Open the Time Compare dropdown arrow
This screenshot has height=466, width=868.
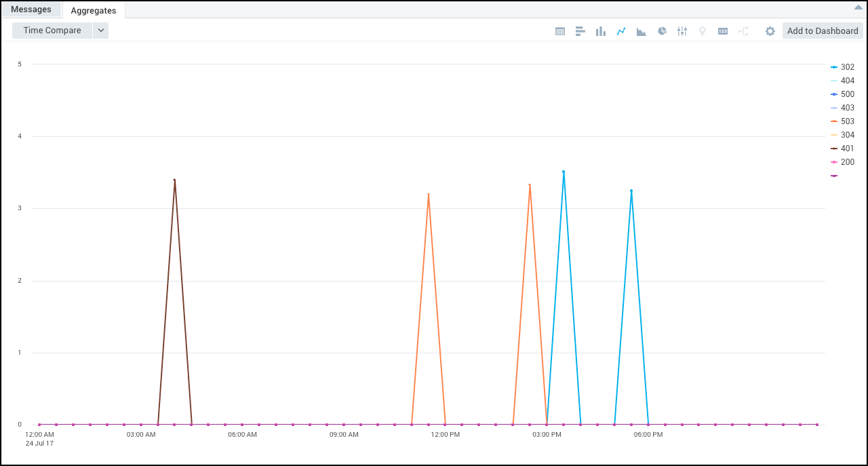[x=100, y=31]
